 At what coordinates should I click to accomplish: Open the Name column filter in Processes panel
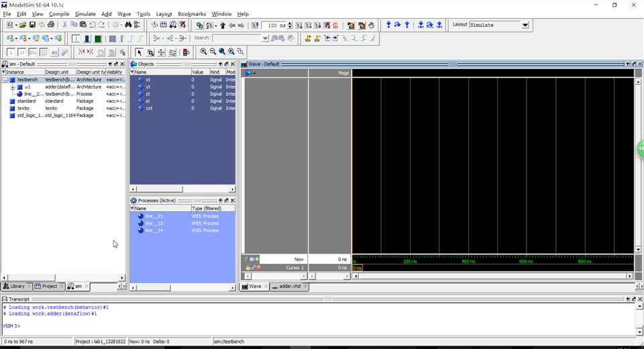(x=132, y=209)
